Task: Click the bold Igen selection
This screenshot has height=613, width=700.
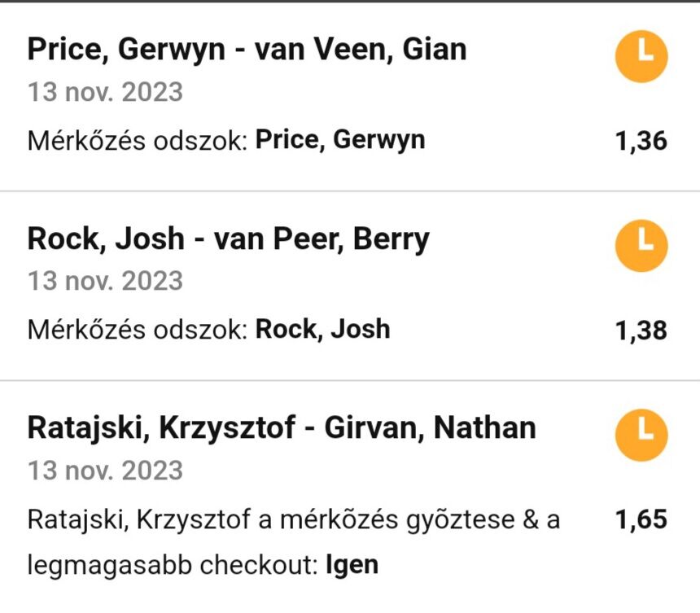Action: (352, 565)
